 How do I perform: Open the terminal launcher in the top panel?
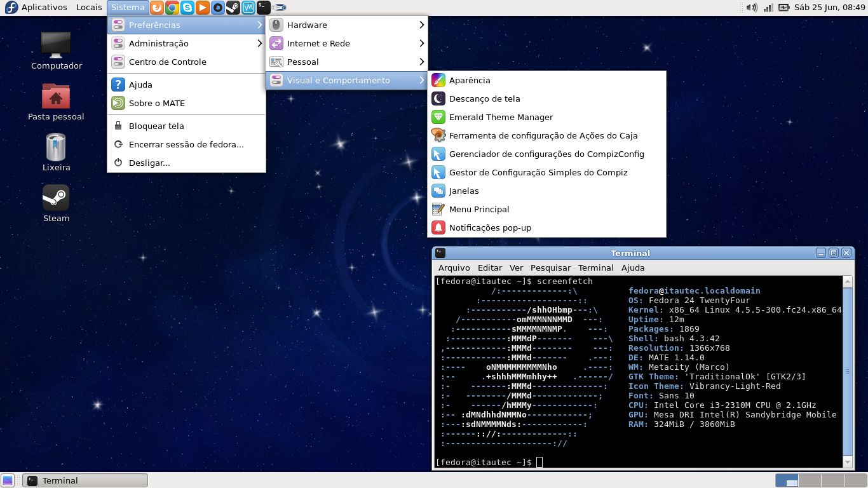click(x=263, y=8)
